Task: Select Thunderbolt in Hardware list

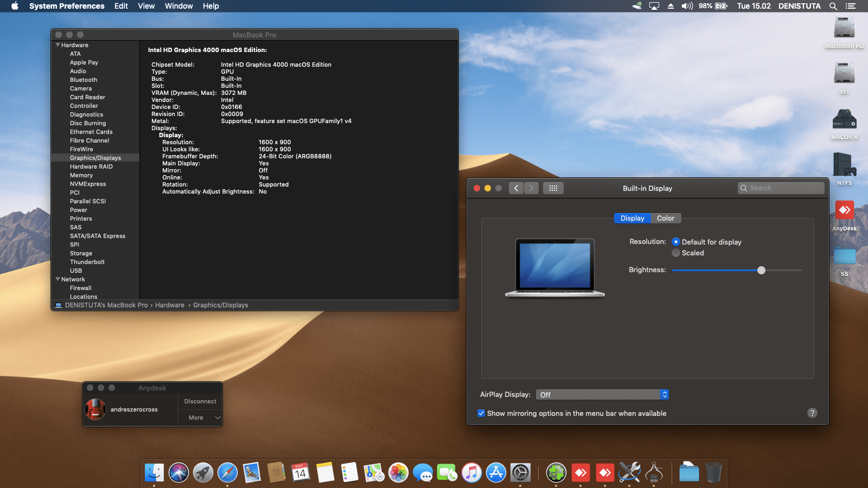Action: tap(87, 262)
